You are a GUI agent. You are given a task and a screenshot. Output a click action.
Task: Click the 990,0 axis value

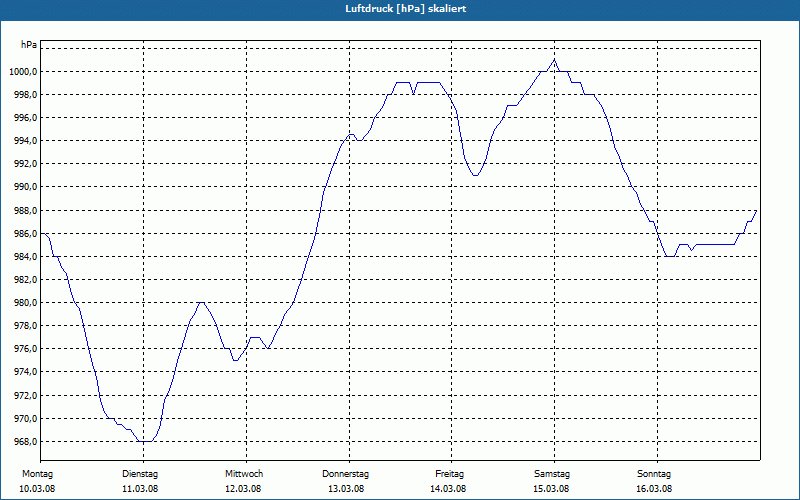(x=25, y=187)
